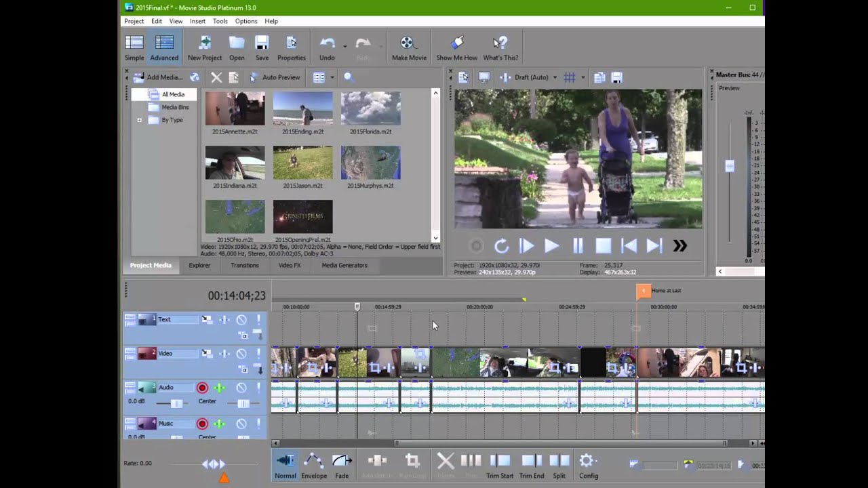Click the Audio track volume slider handle
This screenshot has width=868, height=488.
[176, 403]
